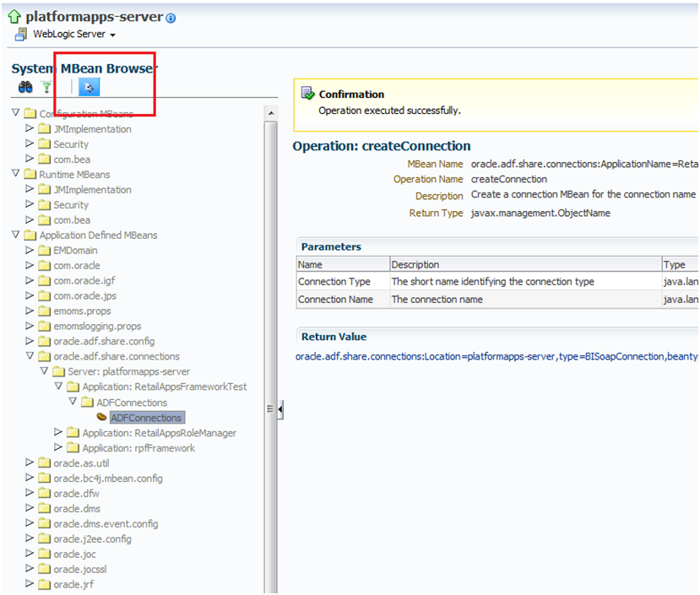Screen dimensions: 700x595
Task: Select com.bea under Runtime MBeans
Action: pyautogui.click(x=72, y=220)
